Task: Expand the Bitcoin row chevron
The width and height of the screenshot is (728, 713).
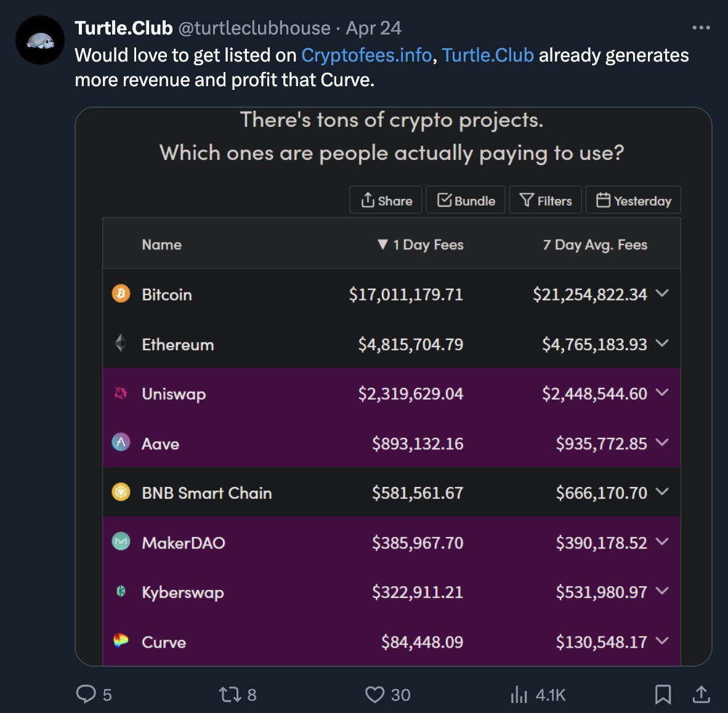Action: pyautogui.click(x=662, y=293)
